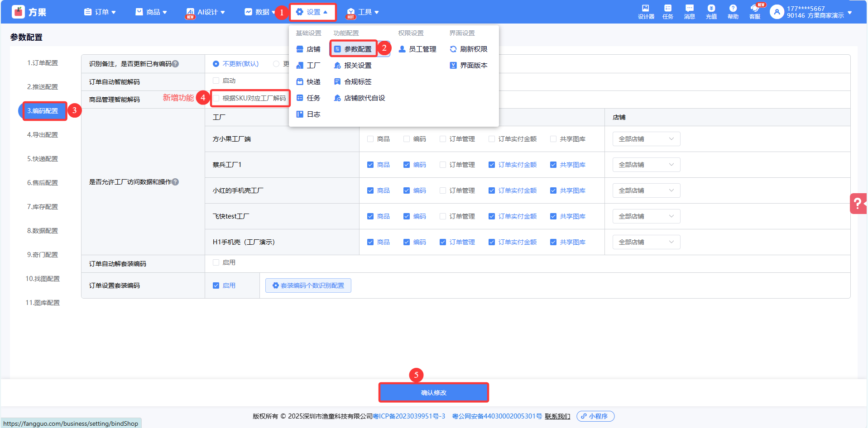Open 客服 customer service icon
The width and height of the screenshot is (868, 428).
tap(754, 11)
